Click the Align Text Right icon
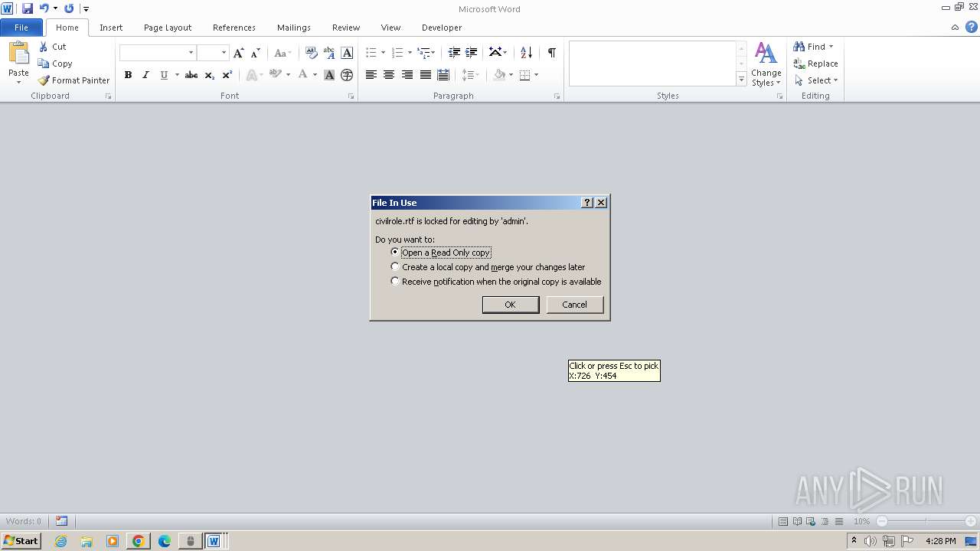 pos(407,75)
